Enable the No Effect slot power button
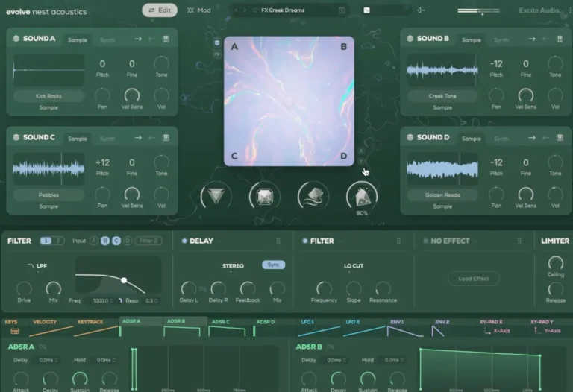Viewport: 573px width, 392px height. pos(425,241)
